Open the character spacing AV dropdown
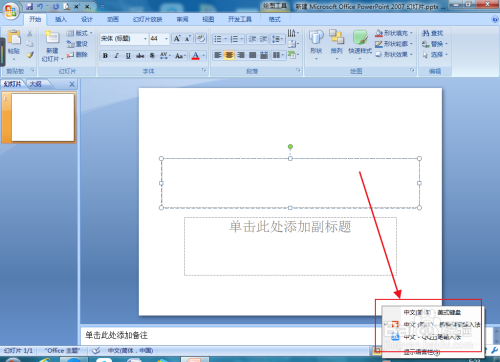Viewport: 500px width, 362px height. click(x=165, y=56)
